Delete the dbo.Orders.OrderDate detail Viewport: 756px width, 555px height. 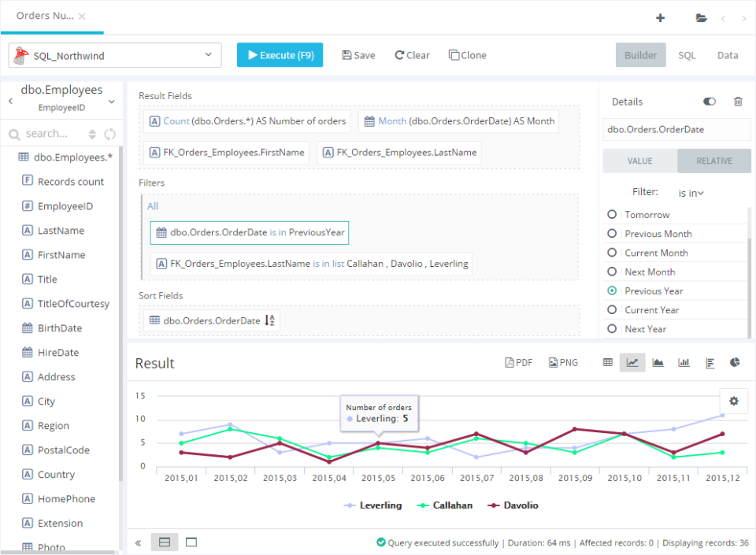click(x=737, y=102)
